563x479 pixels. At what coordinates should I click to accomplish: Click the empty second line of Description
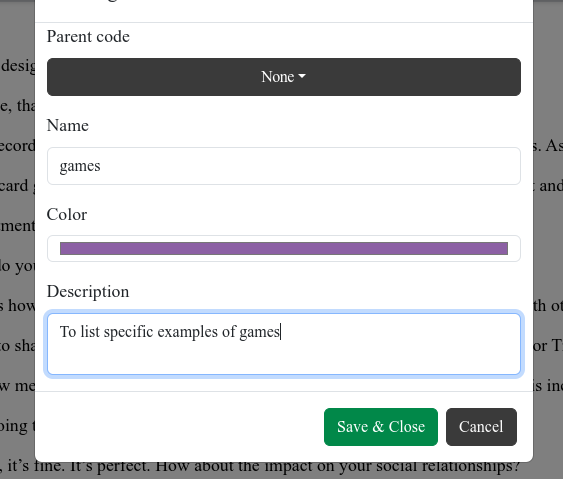[x=284, y=359]
